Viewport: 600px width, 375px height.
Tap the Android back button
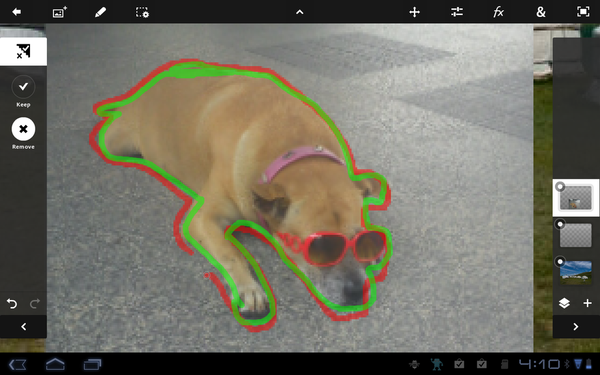(17, 364)
